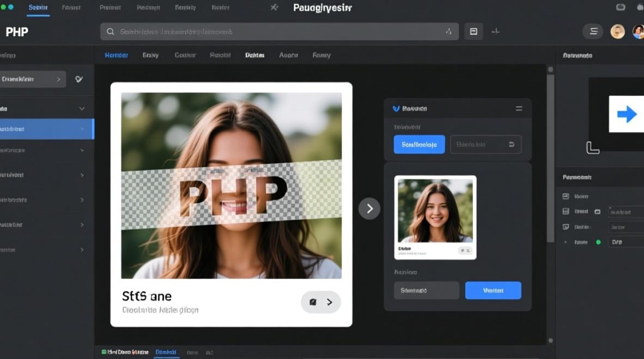Image resolution: width=644 pixels, height=359 pixels.
Task: Collapse the sidebar section with the down chevron
Action: tap(81, 109)
